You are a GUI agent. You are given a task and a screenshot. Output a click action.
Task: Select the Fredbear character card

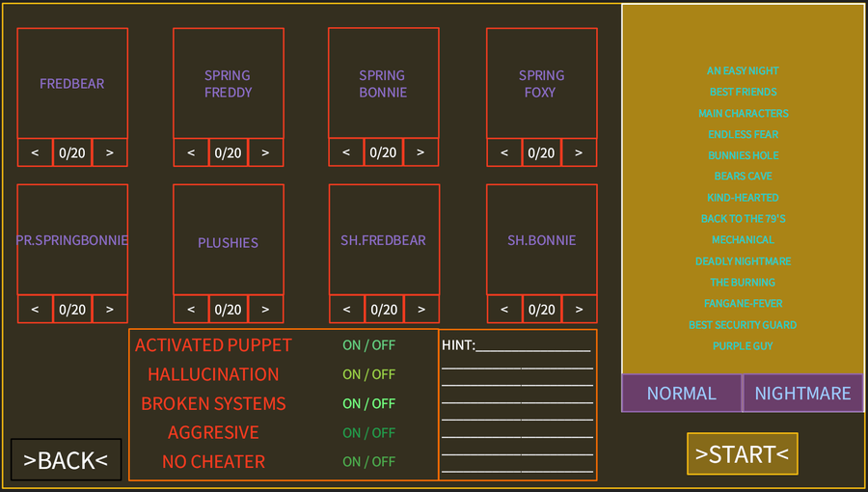[72, 83]
